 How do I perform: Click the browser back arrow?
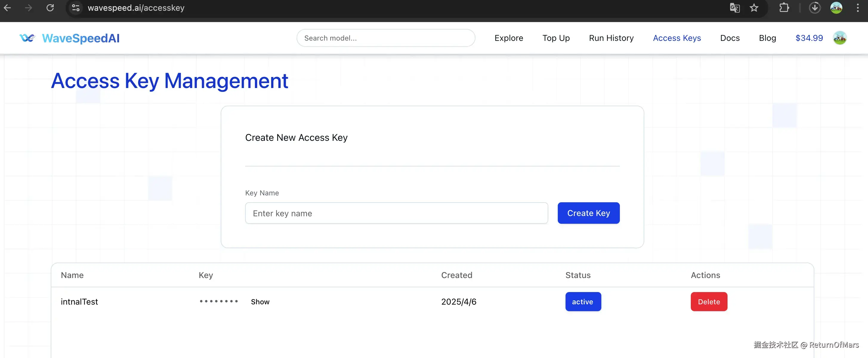click(7, 8)
